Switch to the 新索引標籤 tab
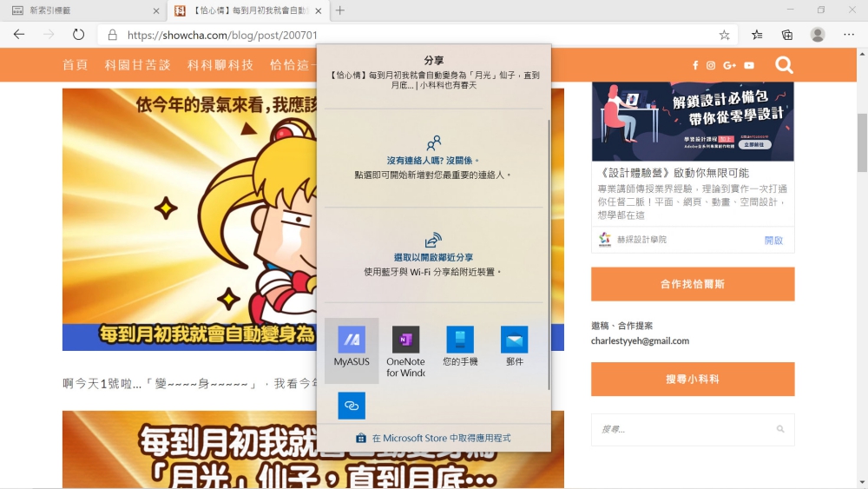Image resolution: width=868 pixels, height=489 pixels. pyautogui.click(x=83, y=10)
